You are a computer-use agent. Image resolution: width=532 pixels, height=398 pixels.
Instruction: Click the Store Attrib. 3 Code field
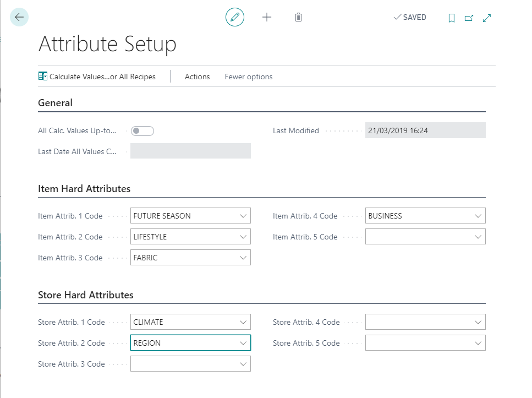tap(184, 364)
